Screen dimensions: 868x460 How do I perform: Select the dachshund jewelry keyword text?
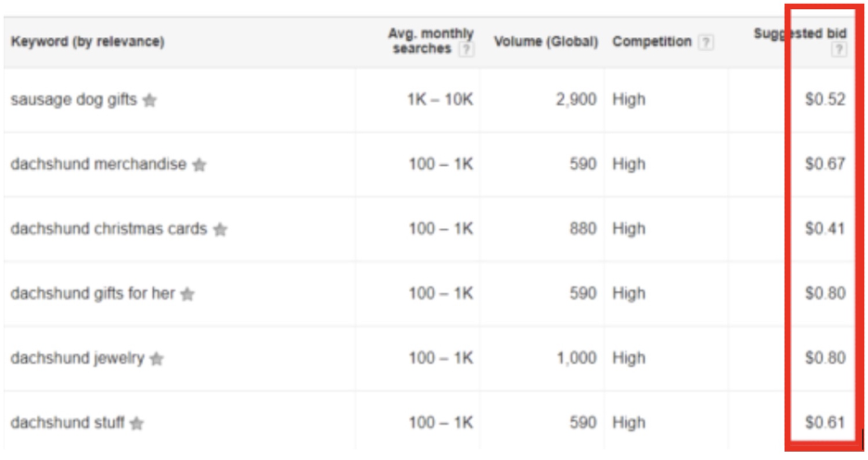click(77, 358)
